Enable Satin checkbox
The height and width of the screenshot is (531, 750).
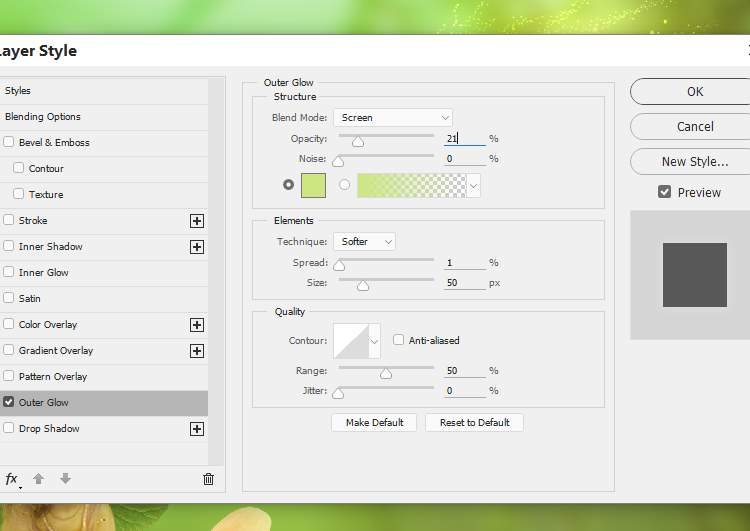[9, 298]
